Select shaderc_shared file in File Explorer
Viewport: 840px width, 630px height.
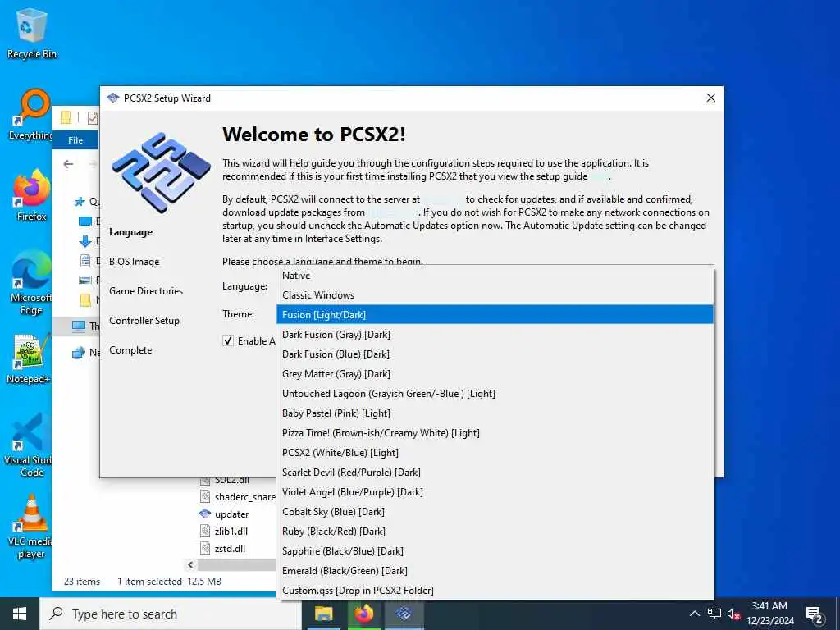tap(244, 497)
